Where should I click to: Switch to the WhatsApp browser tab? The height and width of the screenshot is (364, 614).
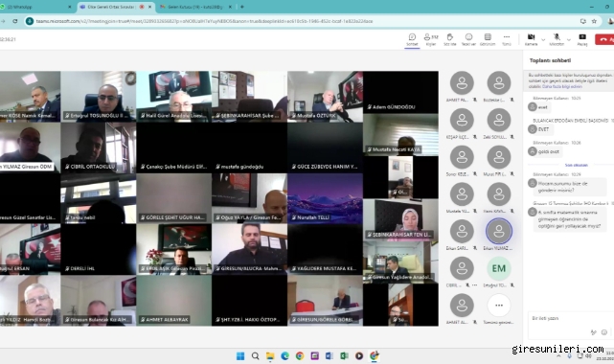(x=35, y=7)
